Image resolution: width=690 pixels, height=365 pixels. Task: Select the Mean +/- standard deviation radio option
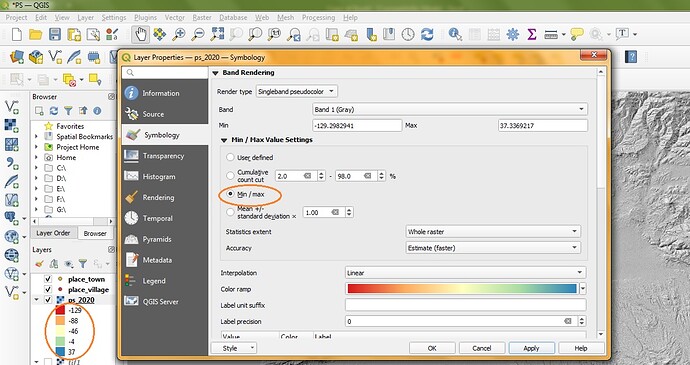(x=230, y=212)
